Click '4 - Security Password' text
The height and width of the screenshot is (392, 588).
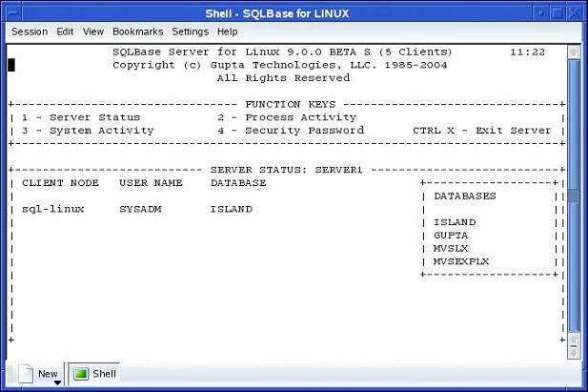(291, 131)
